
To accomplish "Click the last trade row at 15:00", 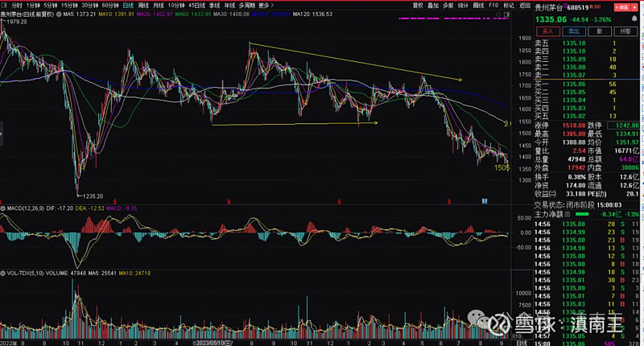I will pos(587,344).
